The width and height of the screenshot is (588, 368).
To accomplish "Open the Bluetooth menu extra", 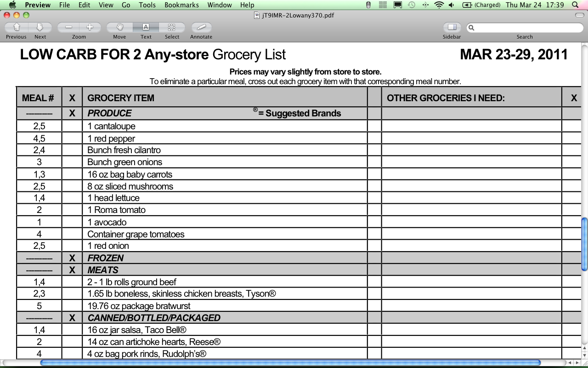I will pyautogui.click(x=426, y=5).
